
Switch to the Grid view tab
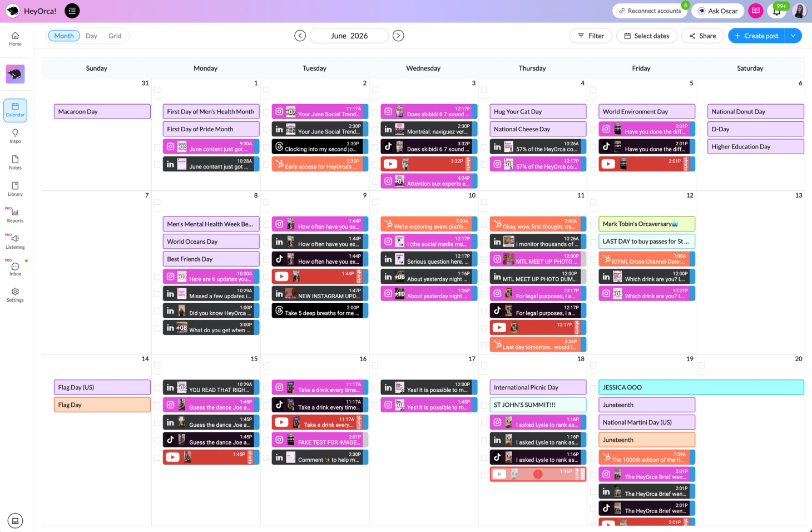pyautogui.click(x=115, y=36)
